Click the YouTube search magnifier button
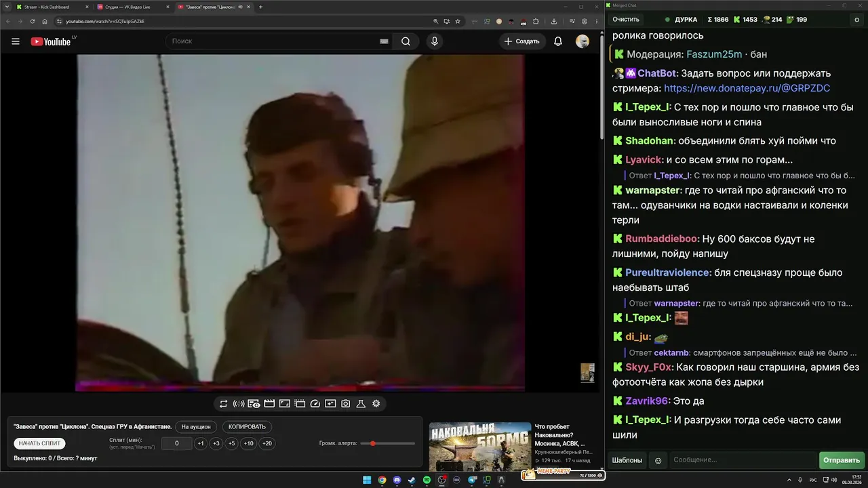868x488 pixels. coord(406,41)
